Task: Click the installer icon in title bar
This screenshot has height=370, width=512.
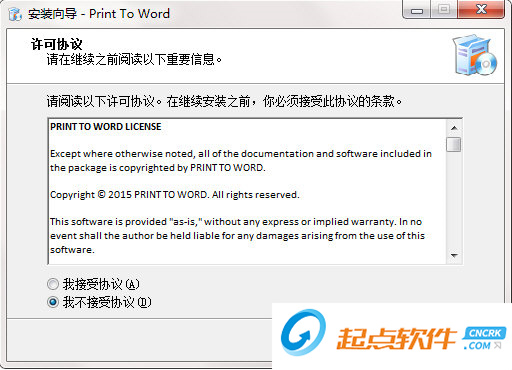Action: point(15,14)
